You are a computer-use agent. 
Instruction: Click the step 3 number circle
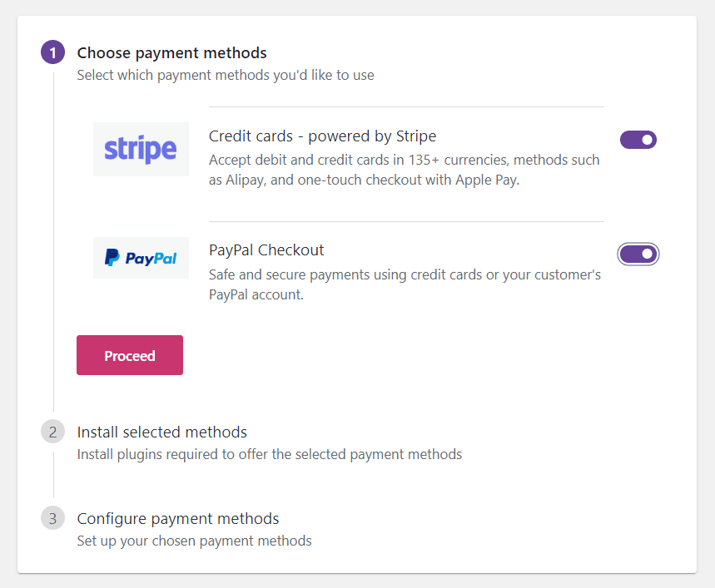[53, 518]
